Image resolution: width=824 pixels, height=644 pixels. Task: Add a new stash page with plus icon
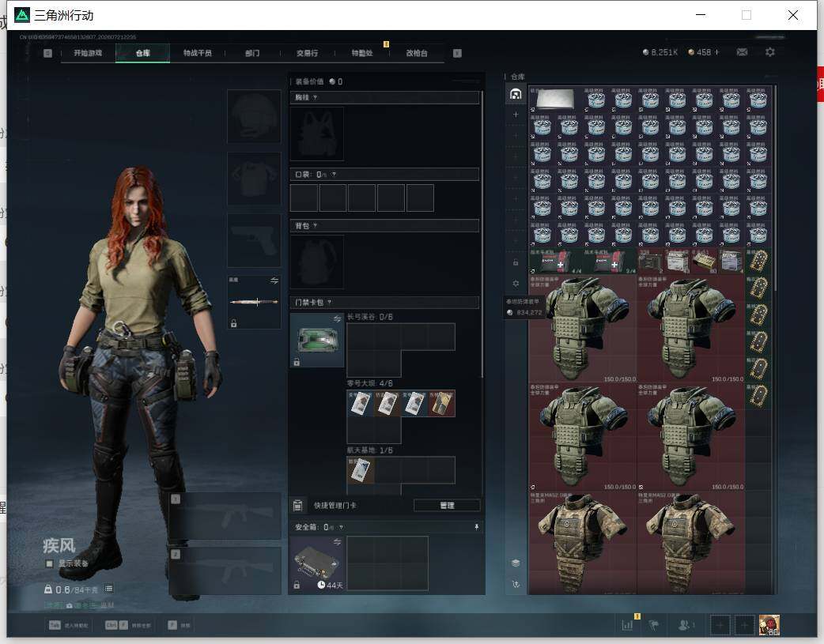pos(516,114)
